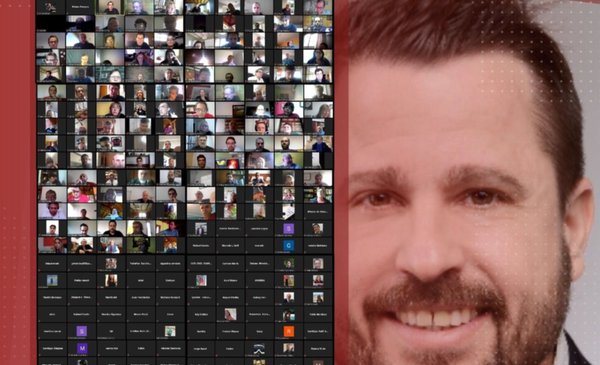Select long-haired woman profile photo tile

pyautogui.click(x=111, y=280)
